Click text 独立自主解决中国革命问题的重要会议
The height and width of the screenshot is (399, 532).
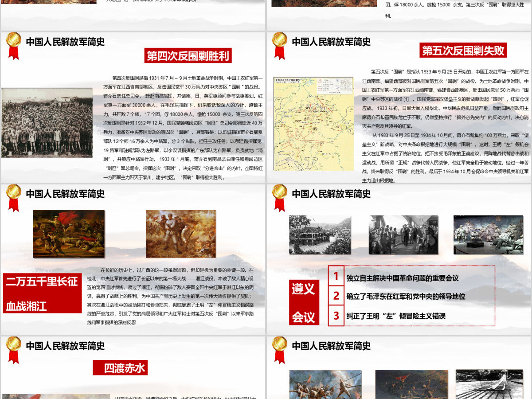coord(403,278)
